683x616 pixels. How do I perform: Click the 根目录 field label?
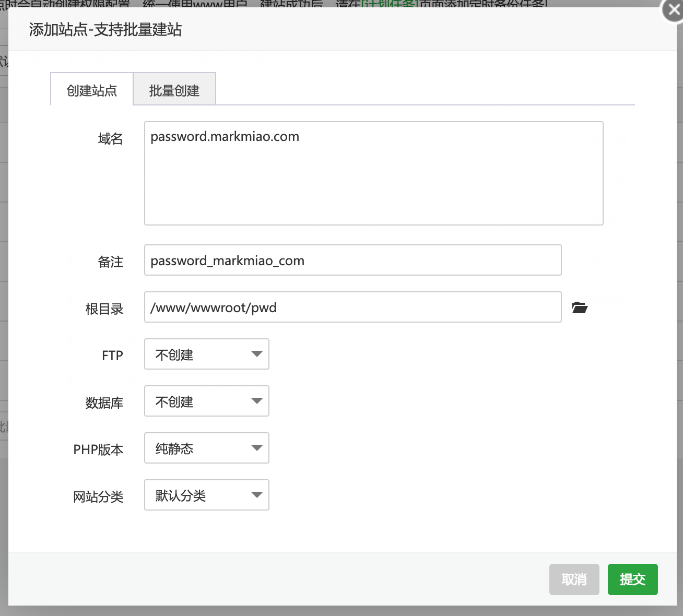tap(104, 309)
